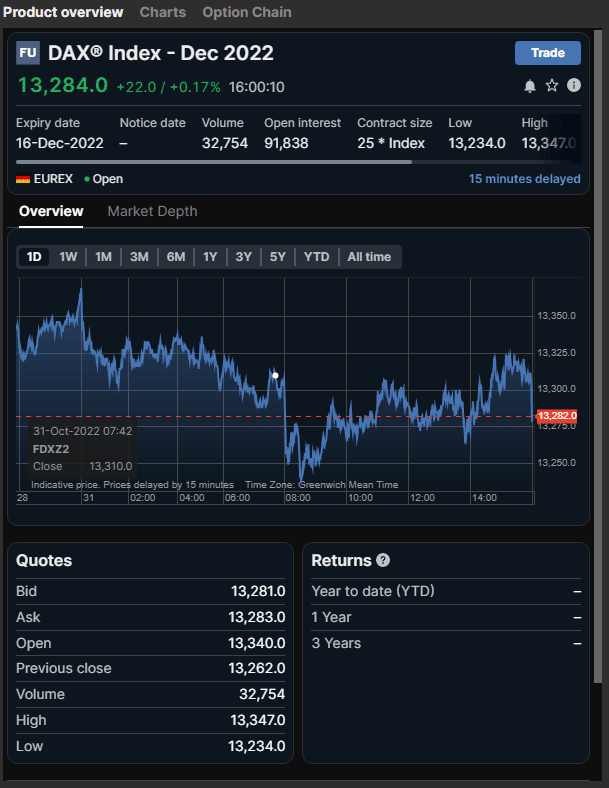This screenshot has height=788, width=609.
Task: Open the Charts tab
Action: (162, 12)
